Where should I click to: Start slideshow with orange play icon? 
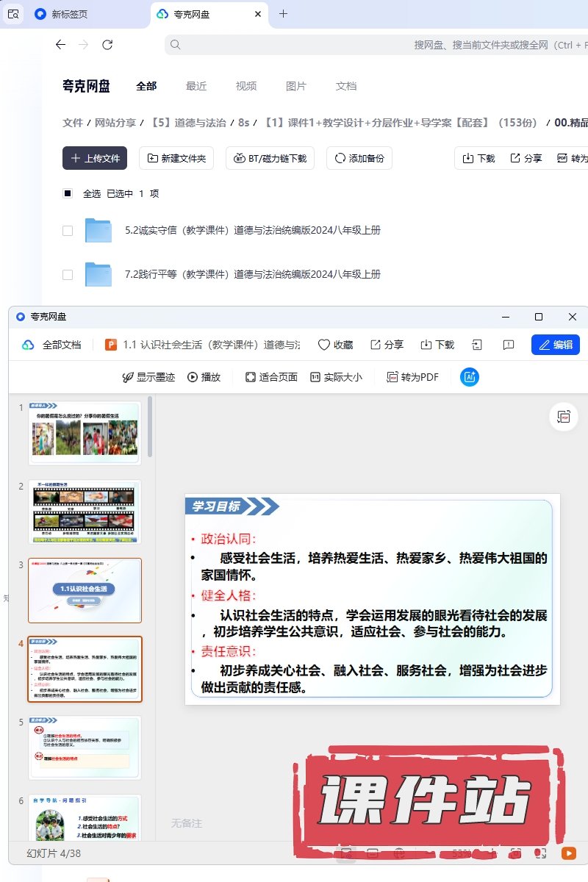[568, 853]
